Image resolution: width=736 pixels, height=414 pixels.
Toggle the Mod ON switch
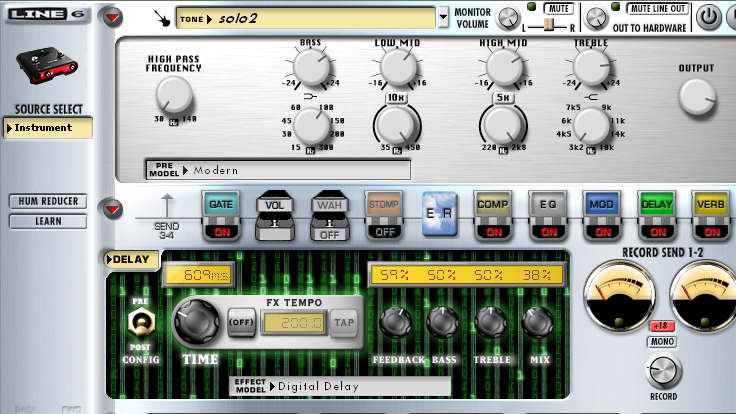(603, 232)
